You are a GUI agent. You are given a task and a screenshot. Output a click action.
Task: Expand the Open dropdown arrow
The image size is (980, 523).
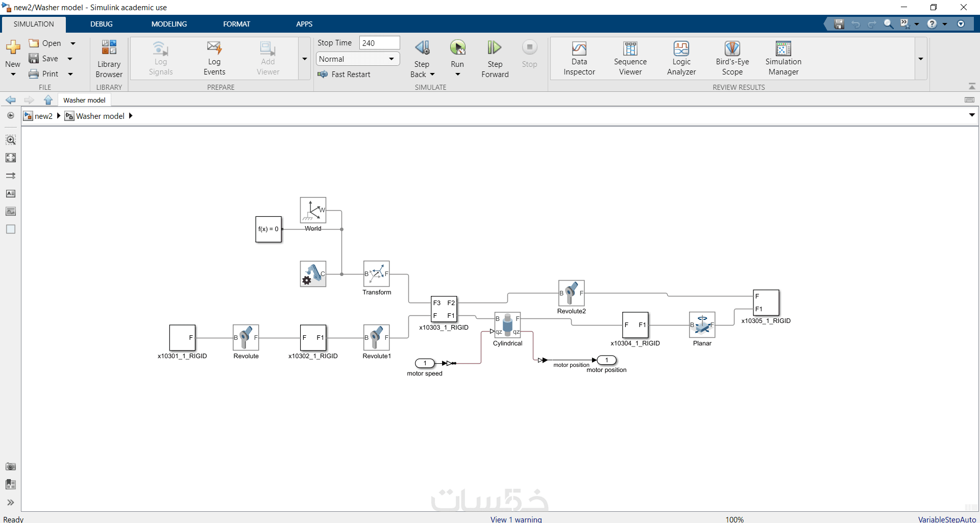tap(73, 43)
